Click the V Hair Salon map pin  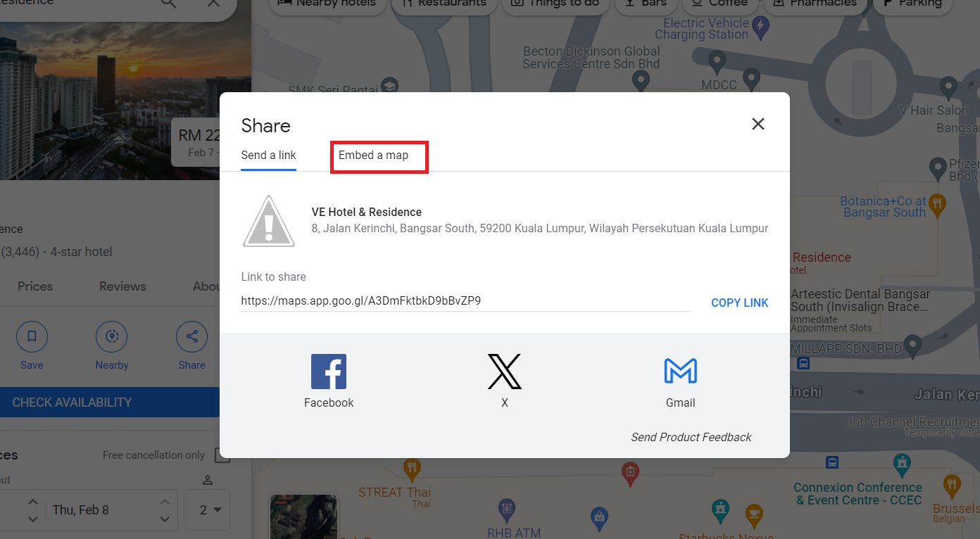948,89
